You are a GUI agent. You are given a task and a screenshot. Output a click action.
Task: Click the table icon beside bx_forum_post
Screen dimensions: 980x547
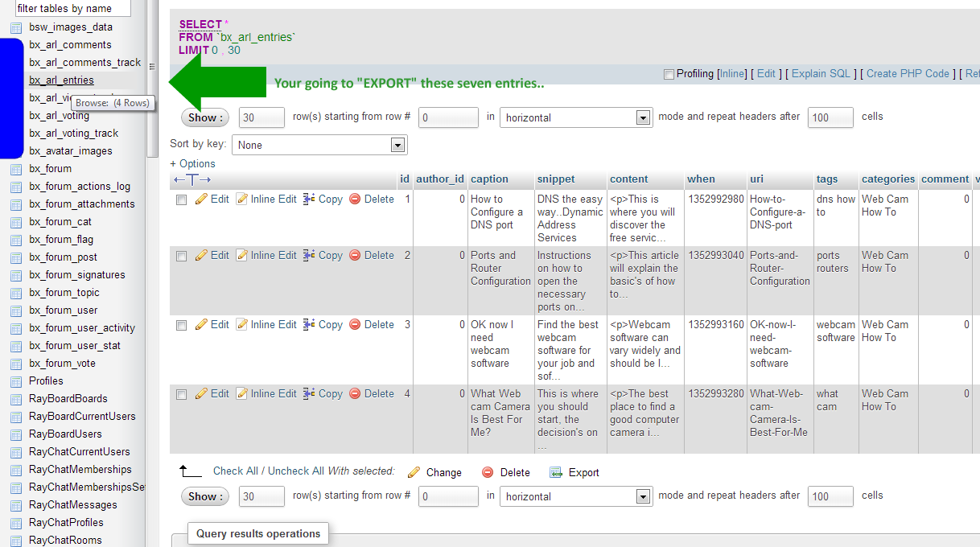point(16,257)
